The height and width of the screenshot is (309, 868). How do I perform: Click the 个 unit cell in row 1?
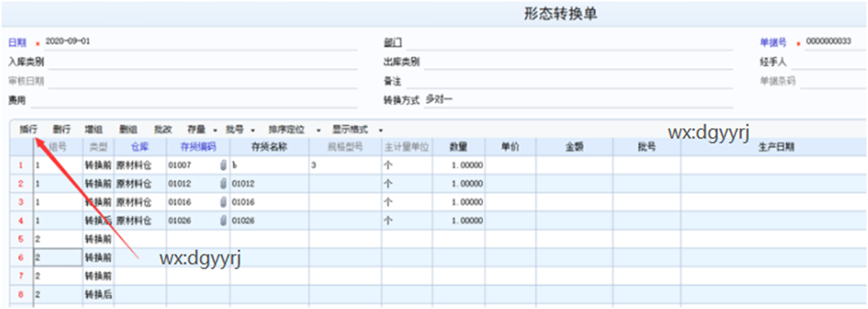pyautogui.click(x=407, y=166)
